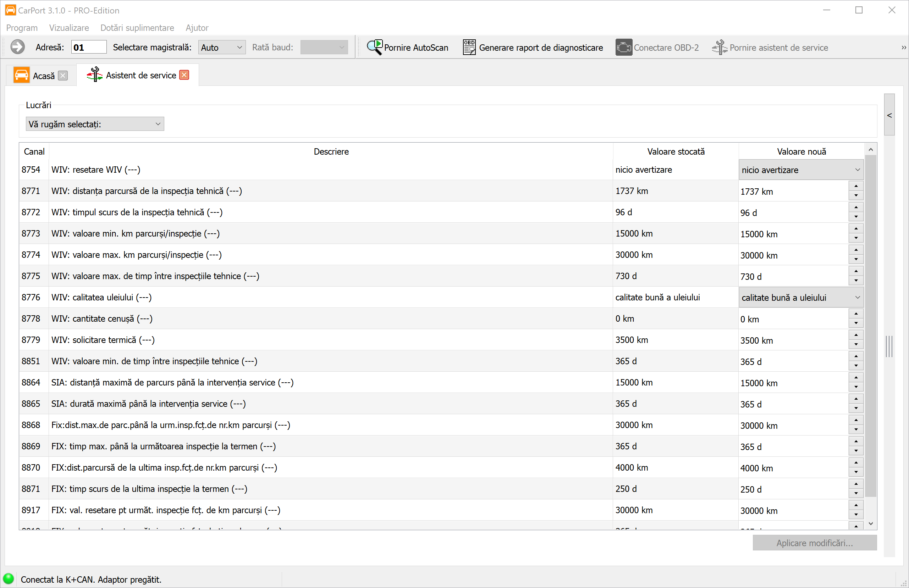Open the Vizualizare menu
This screenshot has height=588, width=909.
point(69,28)
